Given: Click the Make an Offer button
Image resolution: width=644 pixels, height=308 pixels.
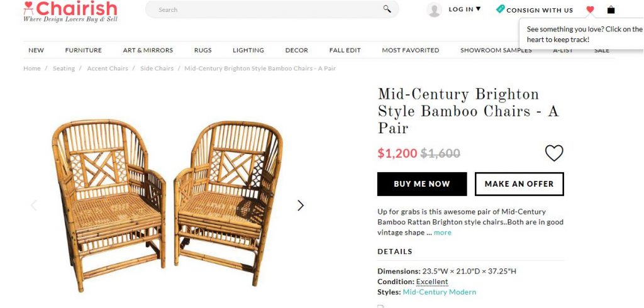Looking at the screenshot, I should coord(519,184).
